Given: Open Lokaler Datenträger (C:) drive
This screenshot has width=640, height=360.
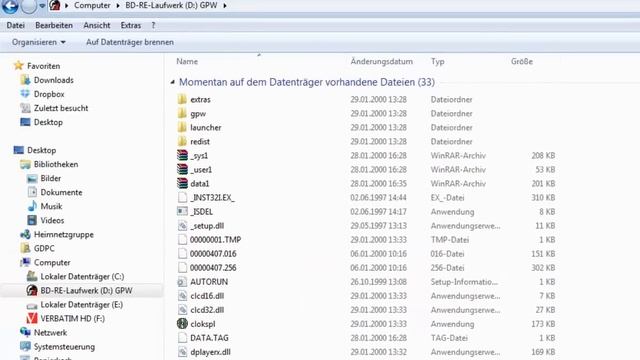Looking at the screenshot, I should (82, 276).
